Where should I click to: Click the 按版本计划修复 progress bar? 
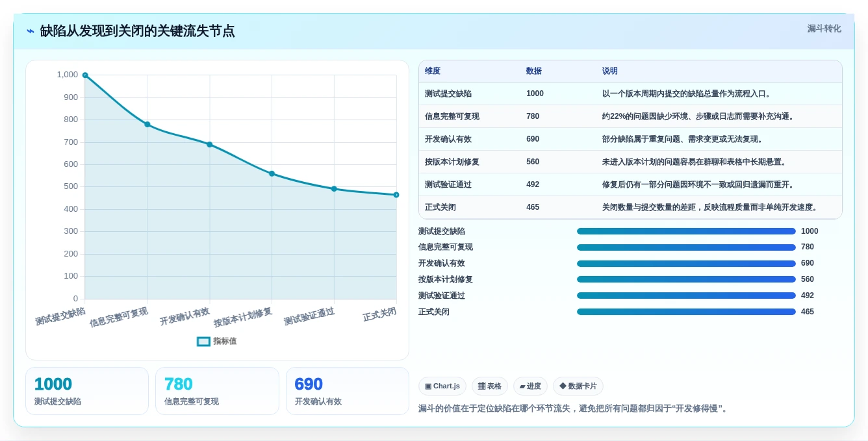click(686, 279)
